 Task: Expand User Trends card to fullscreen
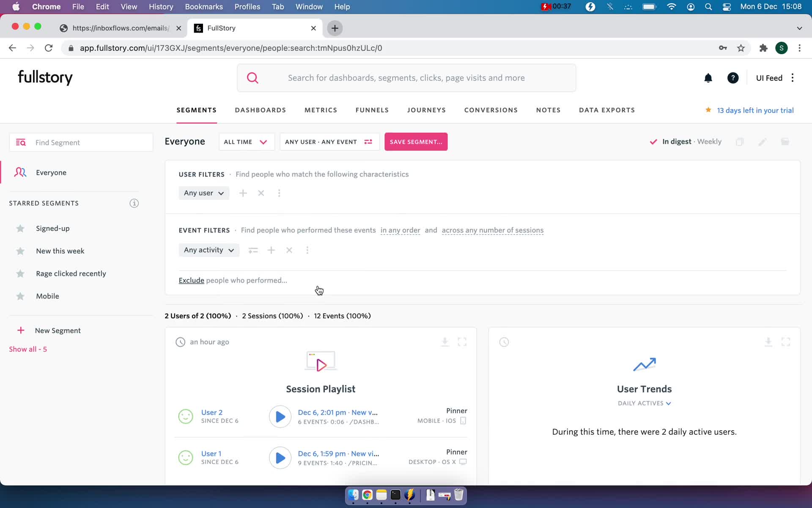coord(786,342)
